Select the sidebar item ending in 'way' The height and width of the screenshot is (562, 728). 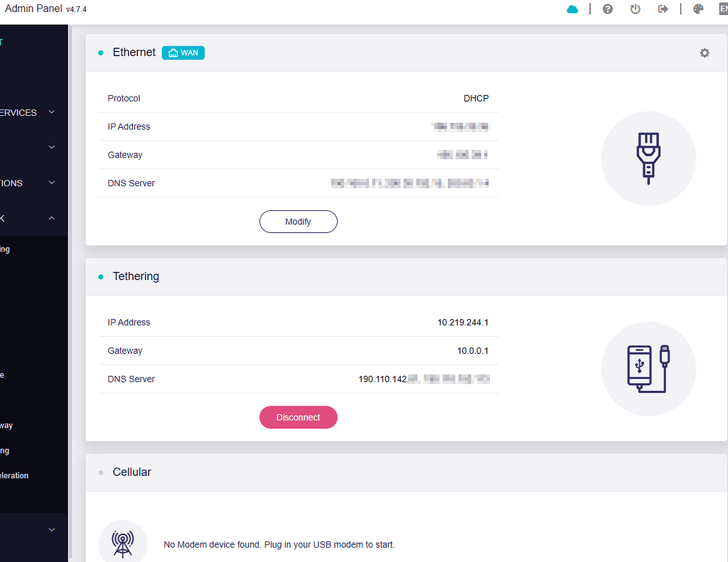[6, 426]
